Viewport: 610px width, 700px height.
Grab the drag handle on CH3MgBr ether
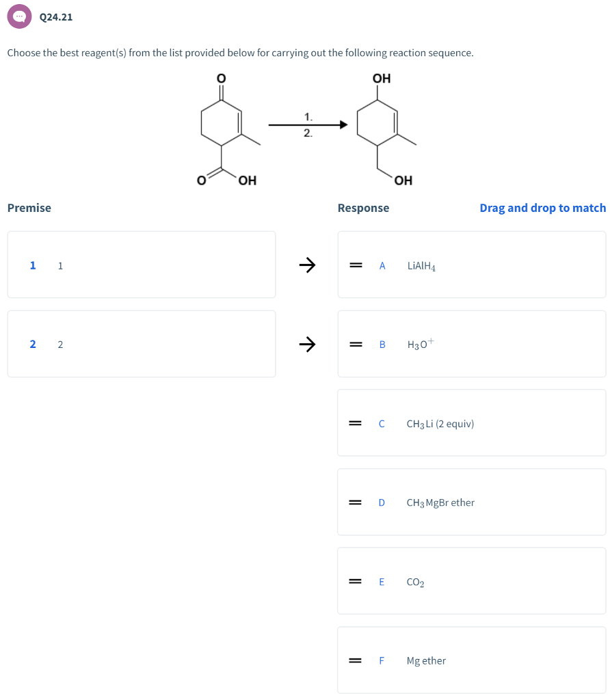[x=355, y=502]
